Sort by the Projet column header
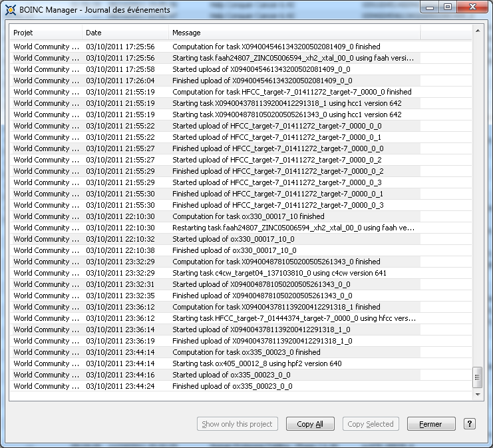This screenshot has height=448, width=493. (x=46, y=33)
